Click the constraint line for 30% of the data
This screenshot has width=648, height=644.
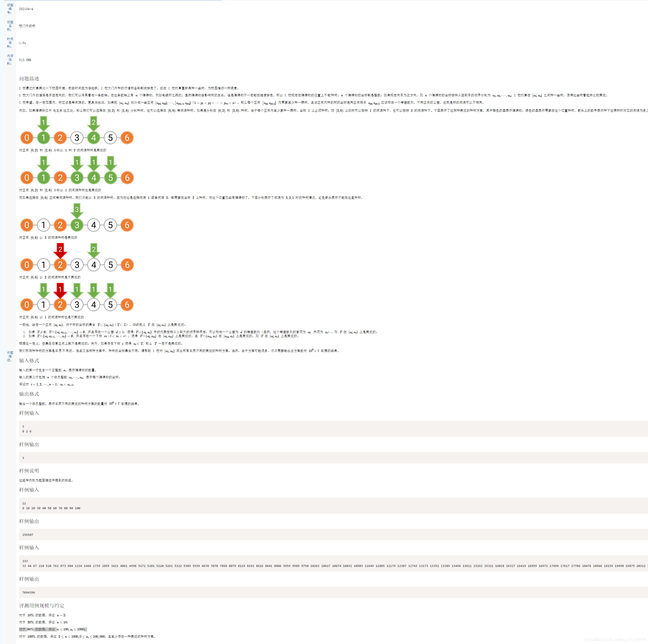pos(43,622)
